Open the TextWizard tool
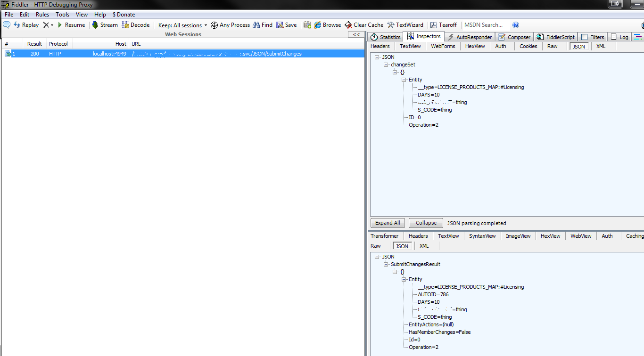Image resolution: width=644 pixels, height=356 pixels. coord(405,25)
